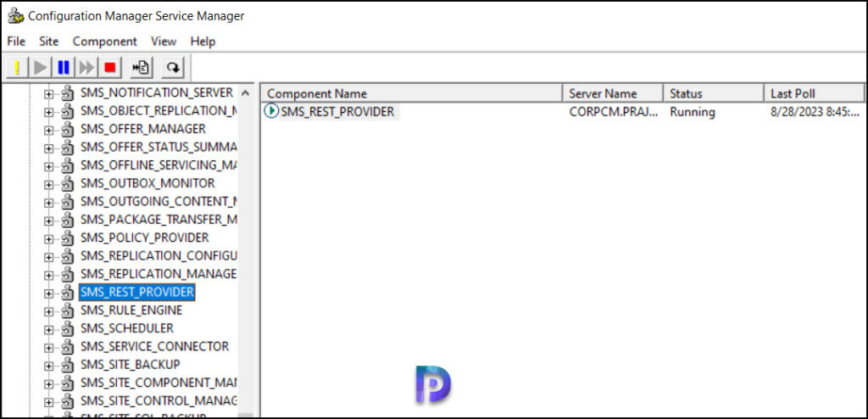The width and height of the screenshot is (868, 419).
Task: Click the Logging toolbar icon
Action: [x=142, y=68]
